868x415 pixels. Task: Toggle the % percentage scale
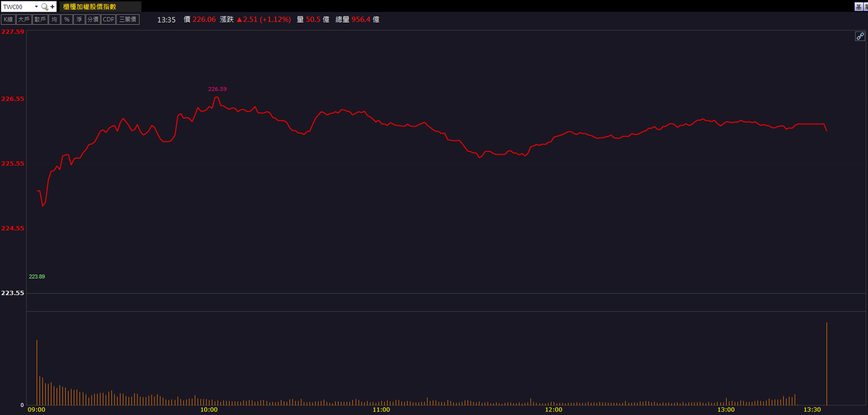[67, 20]
